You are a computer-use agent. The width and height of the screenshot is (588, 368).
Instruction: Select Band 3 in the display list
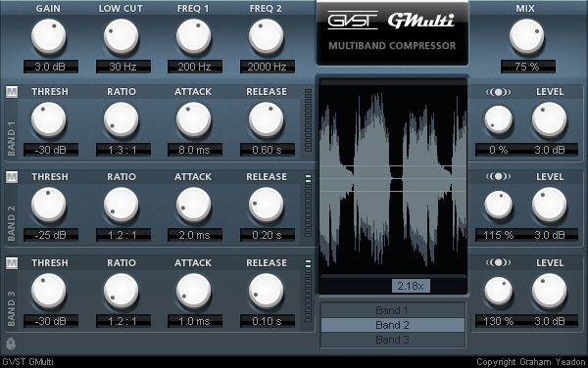click(x=393, y=340)
